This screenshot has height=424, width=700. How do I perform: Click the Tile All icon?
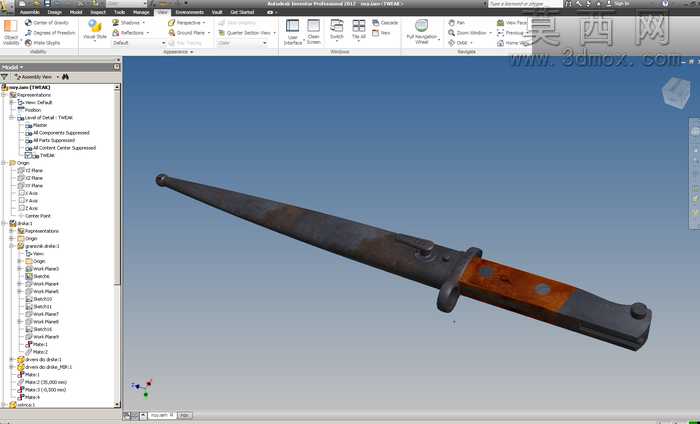(x=358, y=26)
